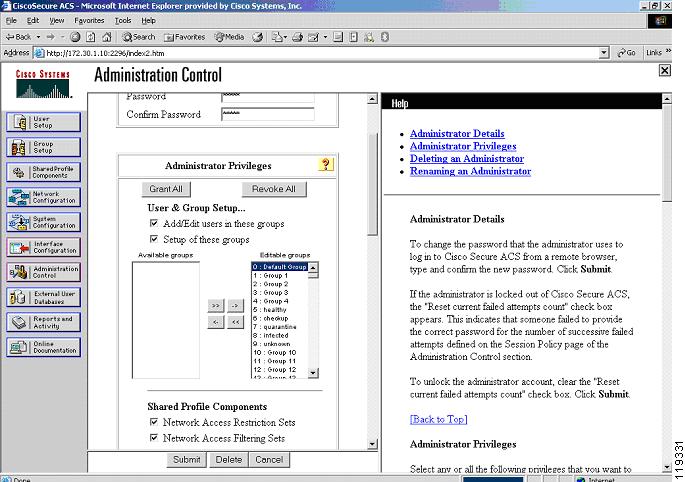The image size is (685, 482).
Task: Select '5 : healthy' in Editable groups
Action: pyautogui.click(x=280, y=309)
